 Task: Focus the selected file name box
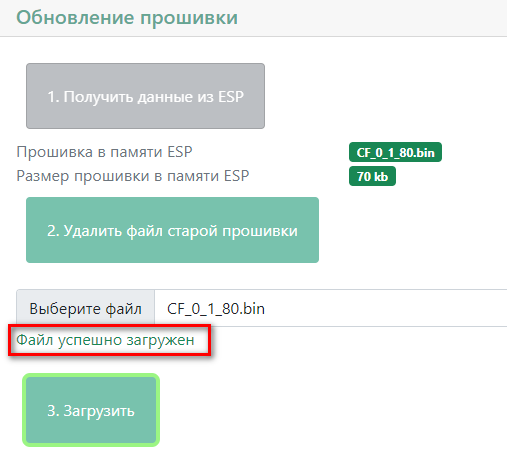pyautogui.click(x=331, y=308)
